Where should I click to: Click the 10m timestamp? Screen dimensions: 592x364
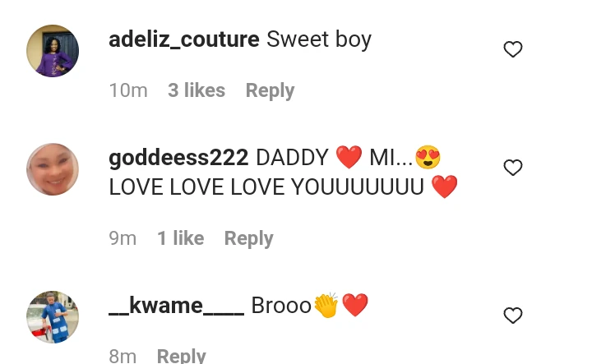(128, 90)
